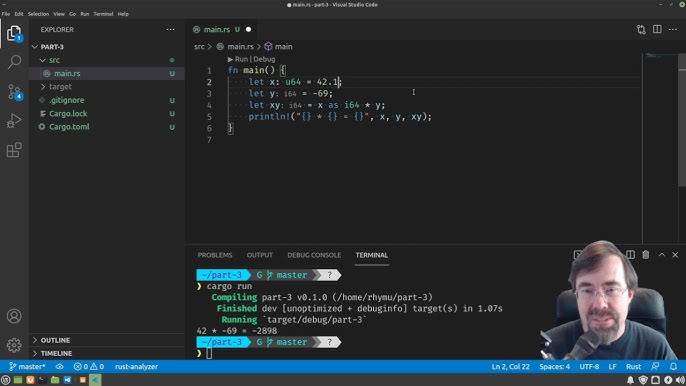
Task: Open the Accounts icon menu
Action: coord(14,316)
